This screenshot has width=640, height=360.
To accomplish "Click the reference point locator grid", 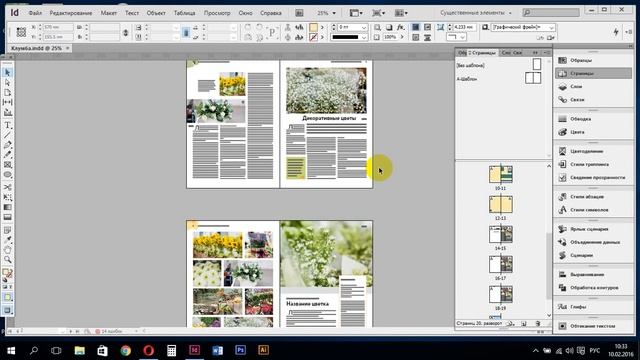I will (21, 32).
